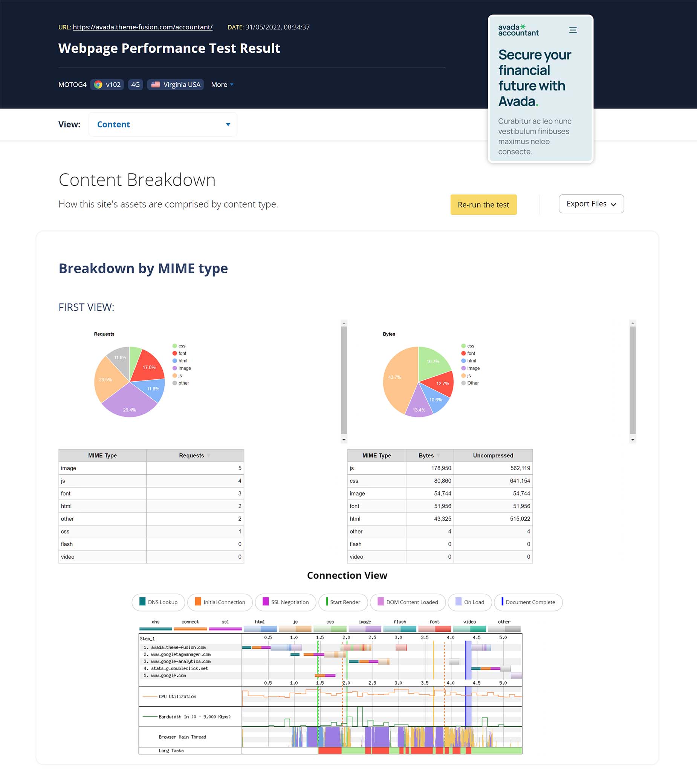Viewport: 697px width, 784px height.
Task: Click the Document Complete legend item
Action: pyautogui.click(x=528, y=602)
